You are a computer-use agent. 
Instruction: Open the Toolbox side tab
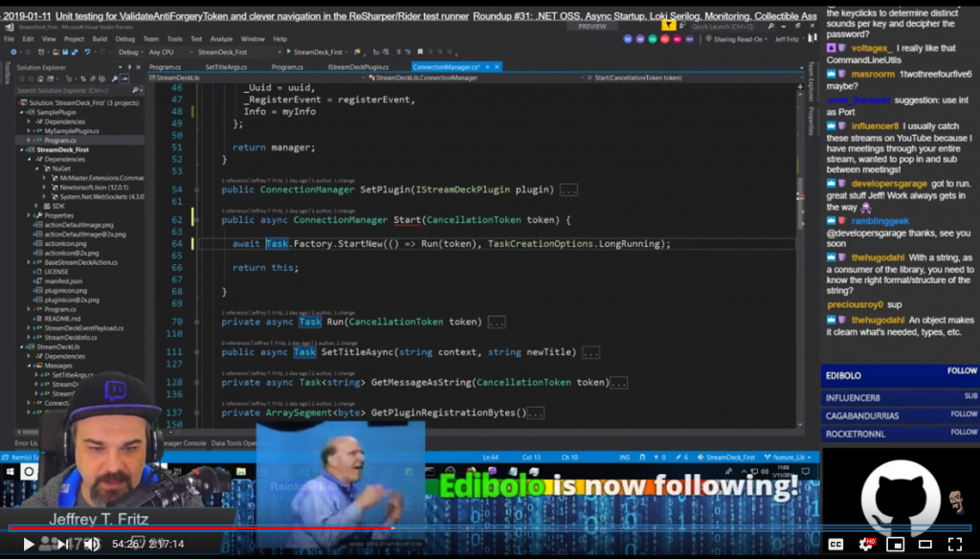point(7,73)
